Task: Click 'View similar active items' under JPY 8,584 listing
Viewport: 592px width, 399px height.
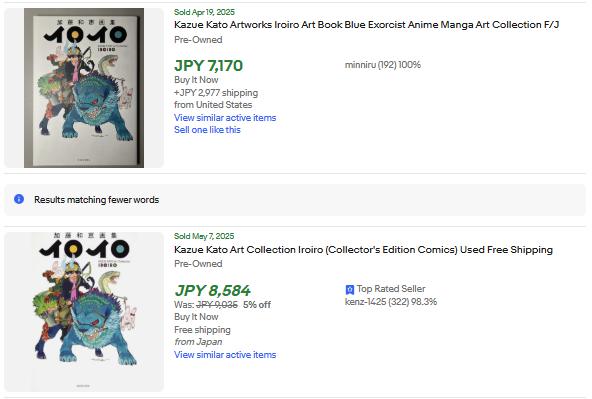Action: click(x=225, y=355)
